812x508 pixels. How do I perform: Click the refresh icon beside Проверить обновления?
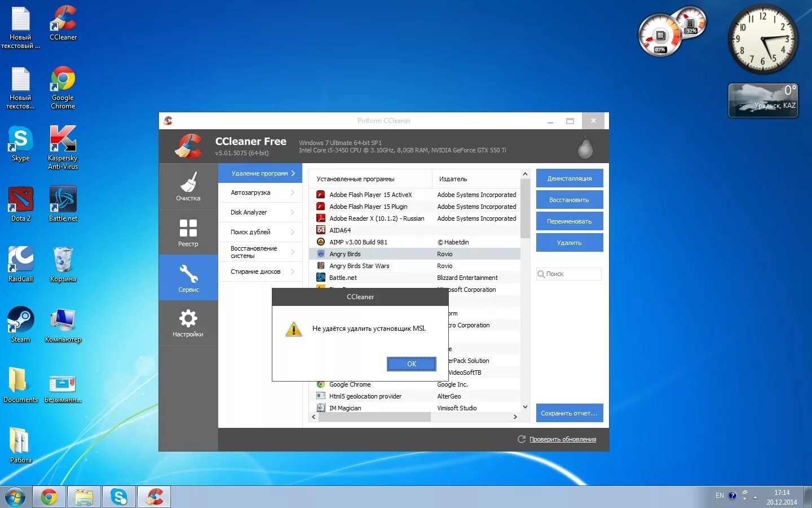click(x=522, y=439)
